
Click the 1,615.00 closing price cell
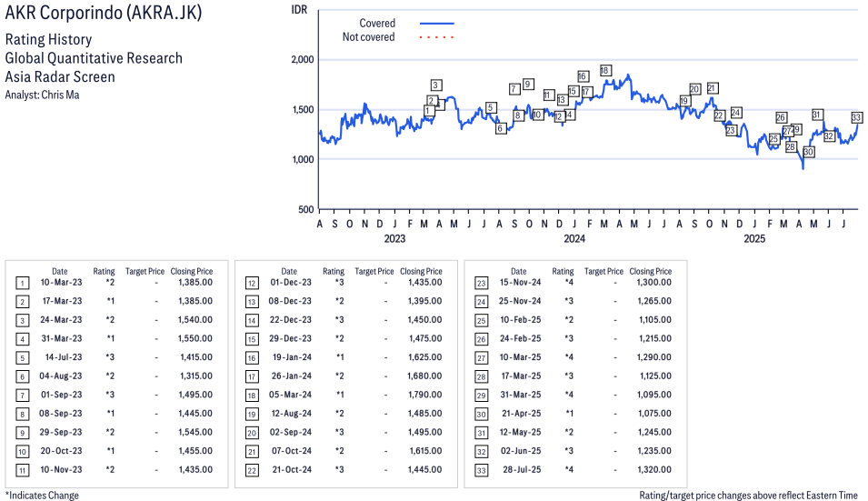coord(425,451)
